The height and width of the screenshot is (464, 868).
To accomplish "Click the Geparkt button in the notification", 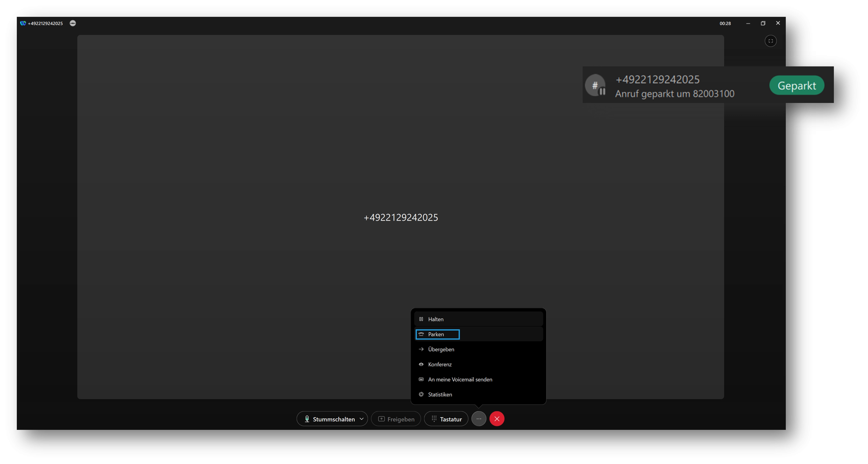I will (x=797, y=85).
